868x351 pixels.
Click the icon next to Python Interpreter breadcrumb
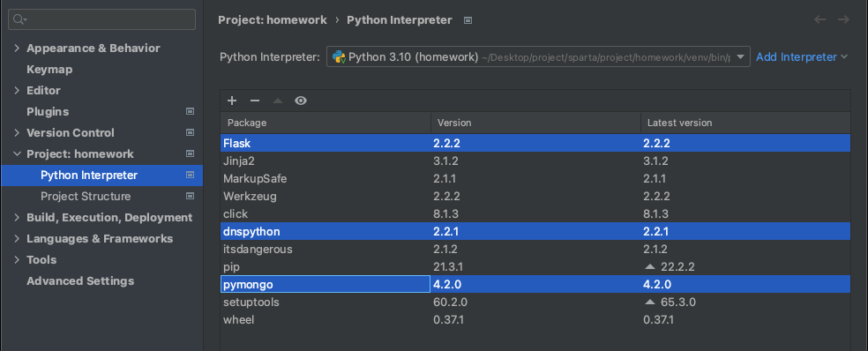tap(468, 20)
